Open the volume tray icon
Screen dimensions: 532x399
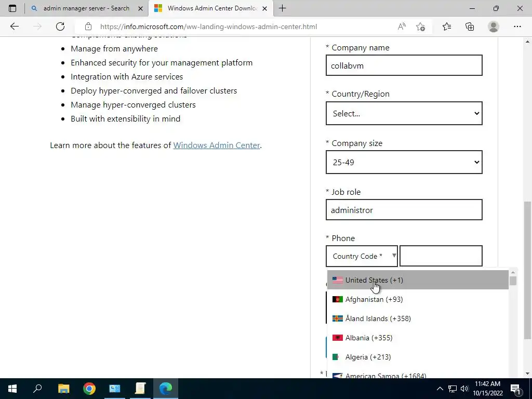coord(464,389)
